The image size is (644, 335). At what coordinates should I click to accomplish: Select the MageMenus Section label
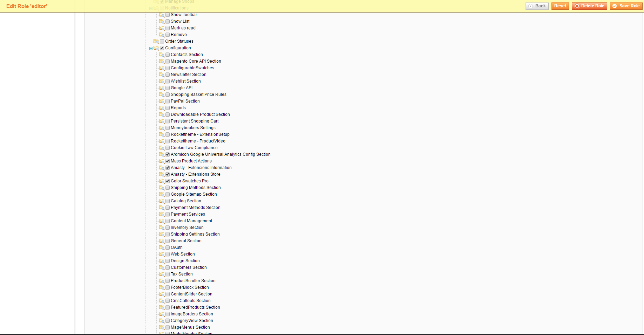(x=190, y=327)
